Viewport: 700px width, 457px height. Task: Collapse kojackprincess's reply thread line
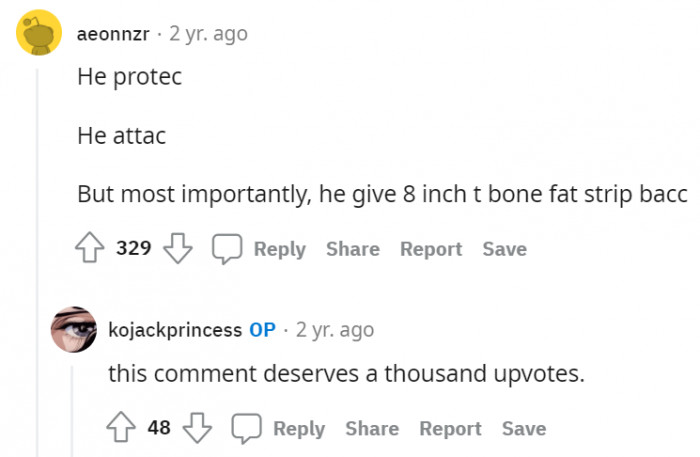[72, 410]
